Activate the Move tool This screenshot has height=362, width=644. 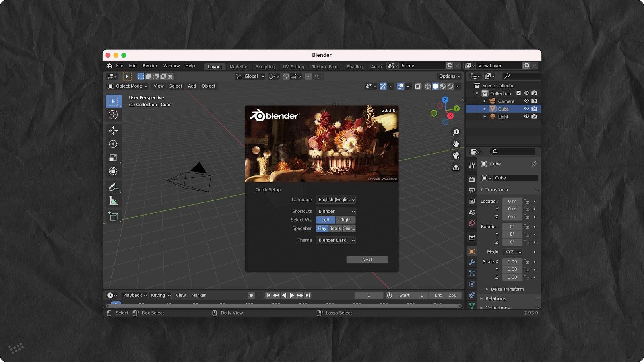coord(113,130)
